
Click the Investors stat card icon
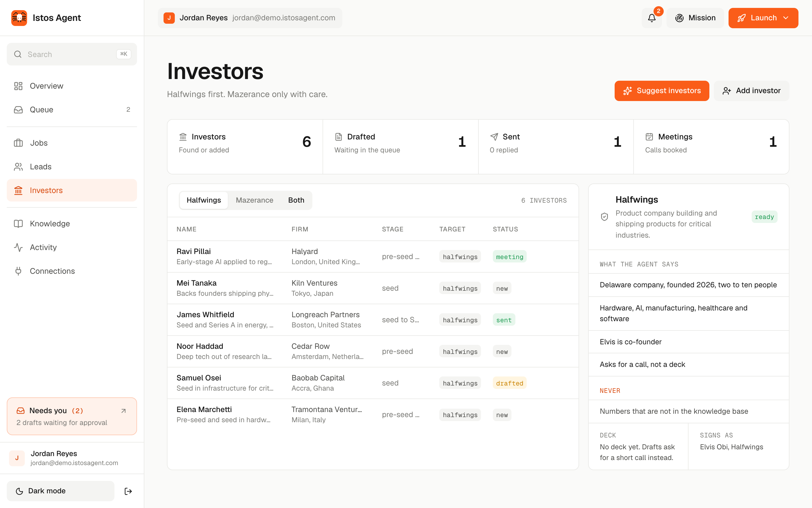pos(183,137)
